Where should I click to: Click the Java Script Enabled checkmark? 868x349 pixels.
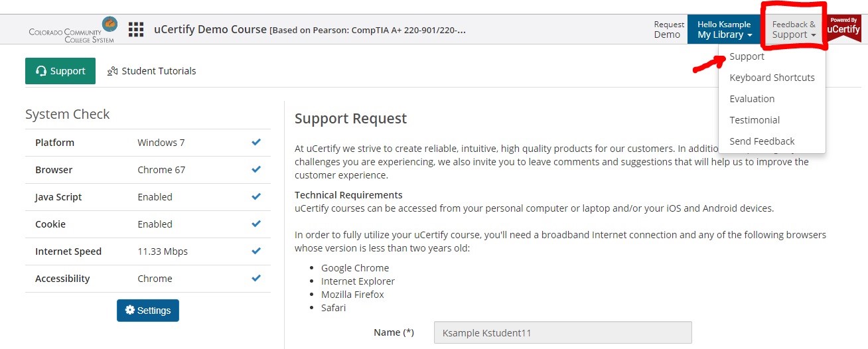(x=256, y=196)
